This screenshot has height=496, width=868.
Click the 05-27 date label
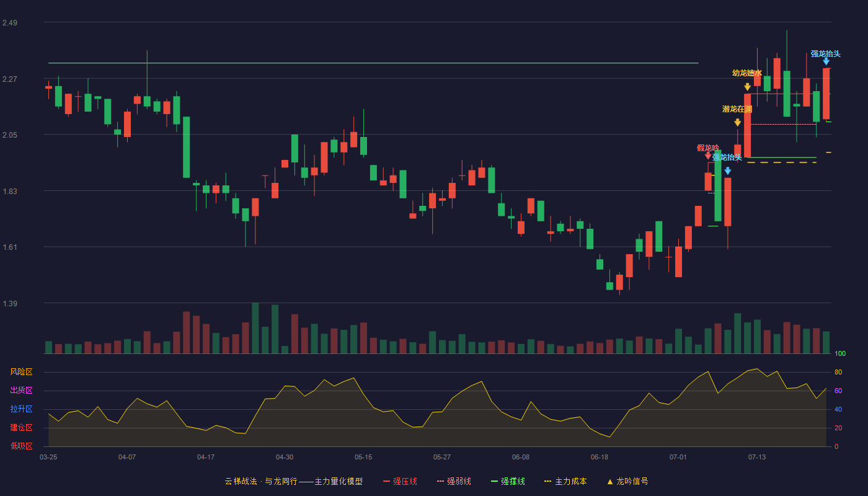coord(442,457)
